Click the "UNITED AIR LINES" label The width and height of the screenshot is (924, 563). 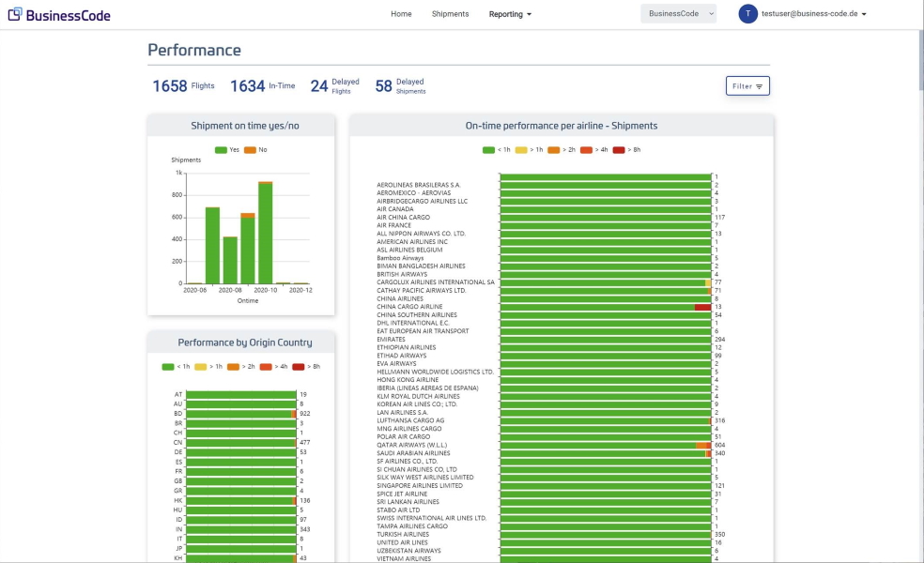[x=402, y=543]
